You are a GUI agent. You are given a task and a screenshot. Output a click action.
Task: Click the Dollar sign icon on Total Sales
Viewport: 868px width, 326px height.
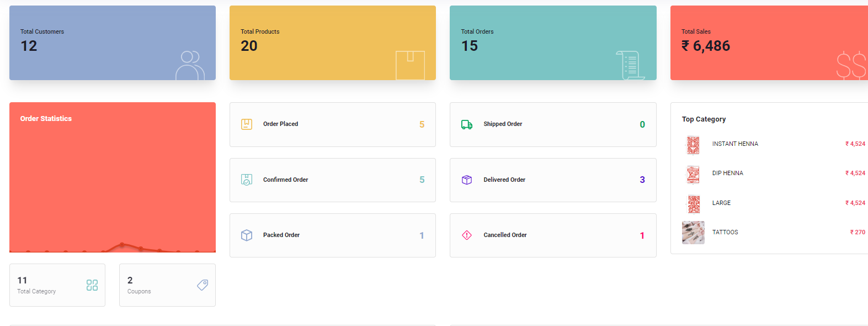tap(851, 65)
